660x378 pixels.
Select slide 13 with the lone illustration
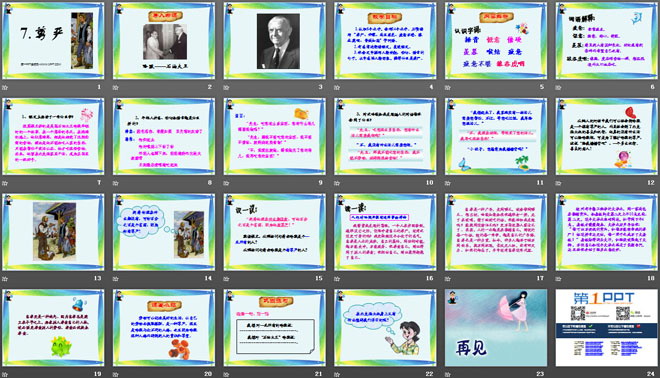[53, 232]
